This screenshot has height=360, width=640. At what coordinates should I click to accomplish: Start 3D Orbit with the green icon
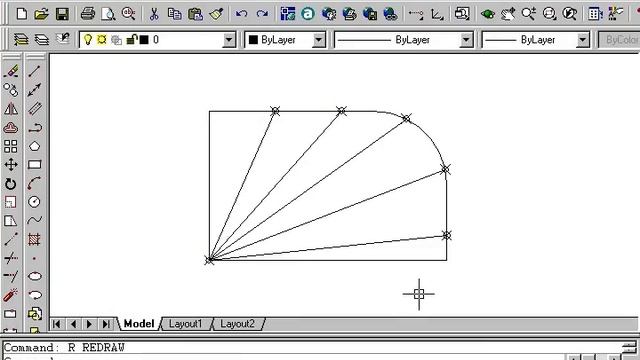click(488, 14)
